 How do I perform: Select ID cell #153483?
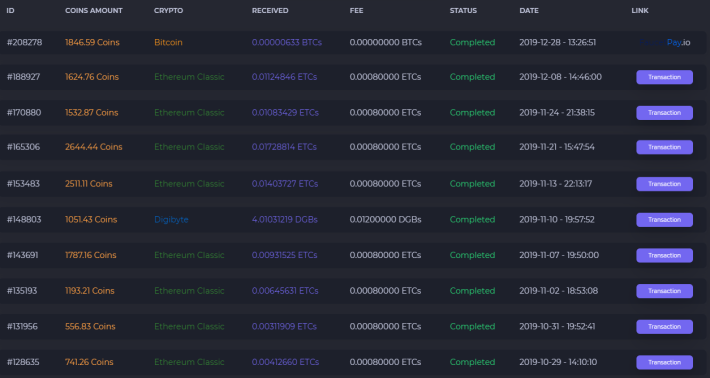(23, 184)
